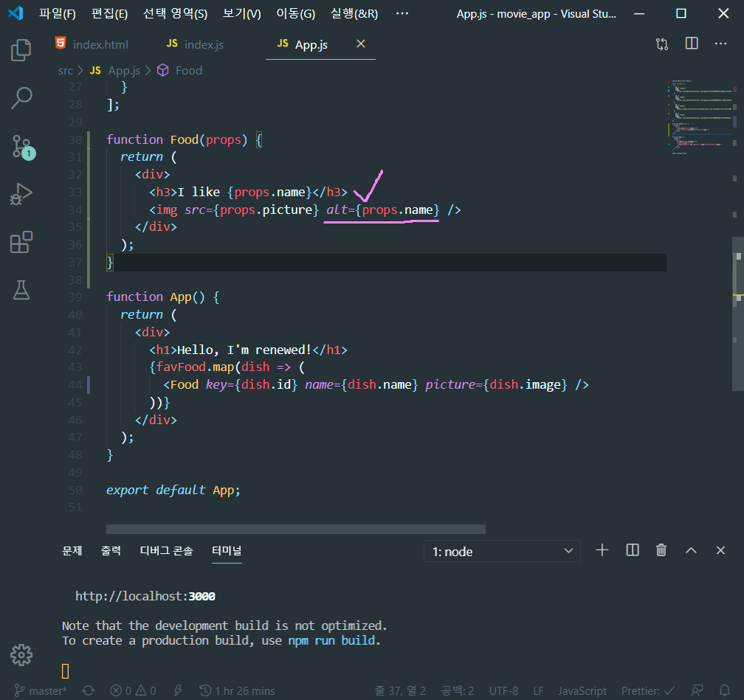Open the terminal selector 1: node dropdown
This screenshot has height=700, width=744.
[x=502, y=551]
